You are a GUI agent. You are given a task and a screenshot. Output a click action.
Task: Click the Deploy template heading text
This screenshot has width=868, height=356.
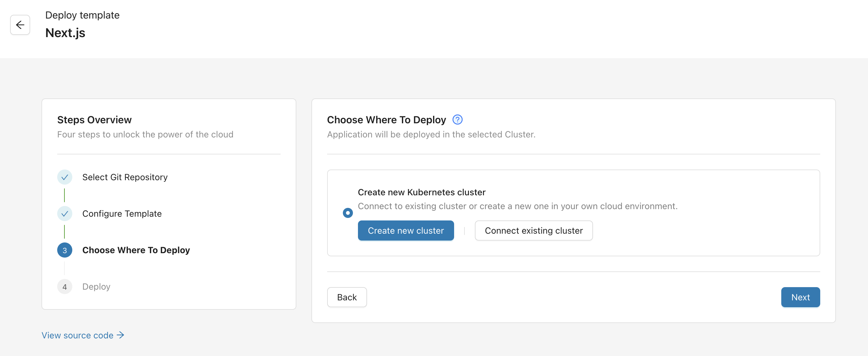tap(82, 15)
